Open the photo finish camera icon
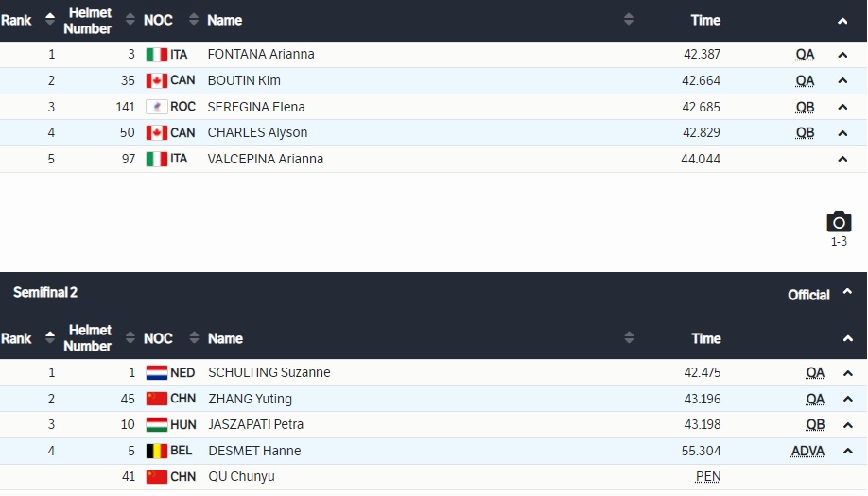This screenshot has height=496, width=868. coord(839,223)
